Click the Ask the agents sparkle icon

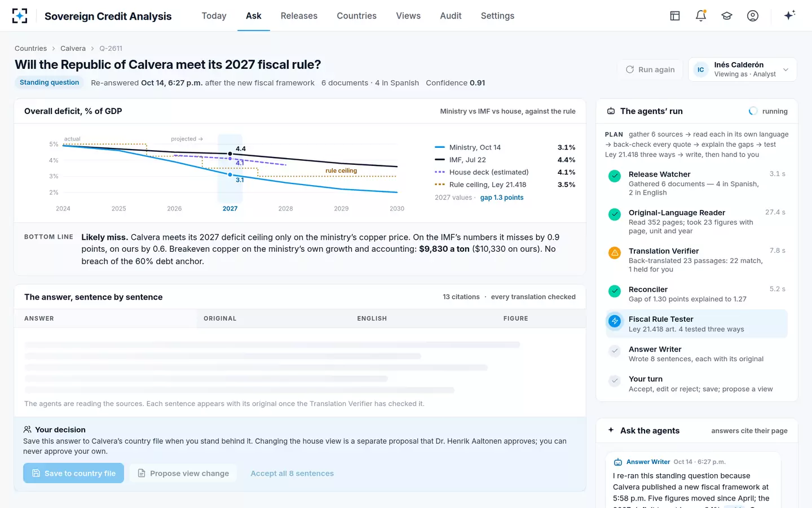click(x=611, y=430)
